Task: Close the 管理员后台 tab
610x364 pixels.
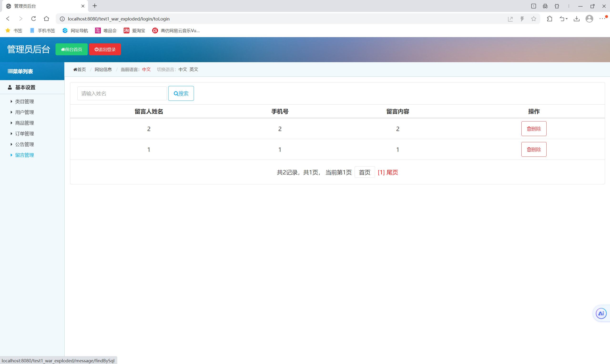Action: pyautogui.click(x=83, y=6)
